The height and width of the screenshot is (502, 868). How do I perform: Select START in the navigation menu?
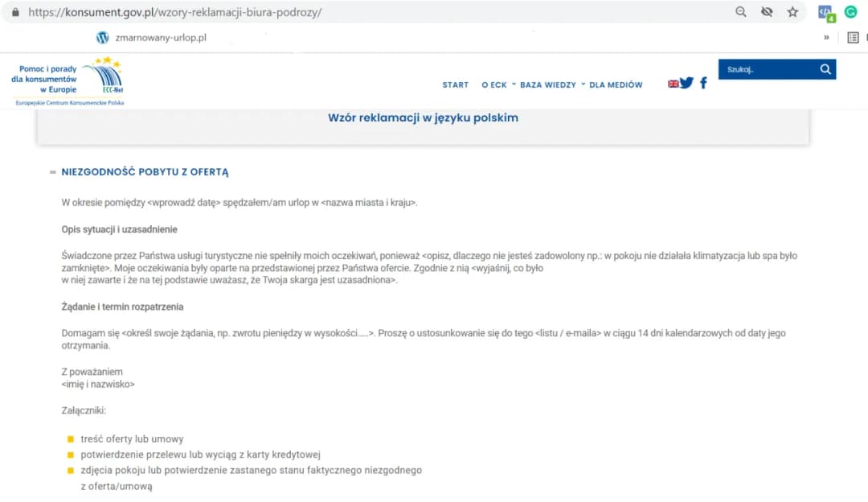pos(455,84)
